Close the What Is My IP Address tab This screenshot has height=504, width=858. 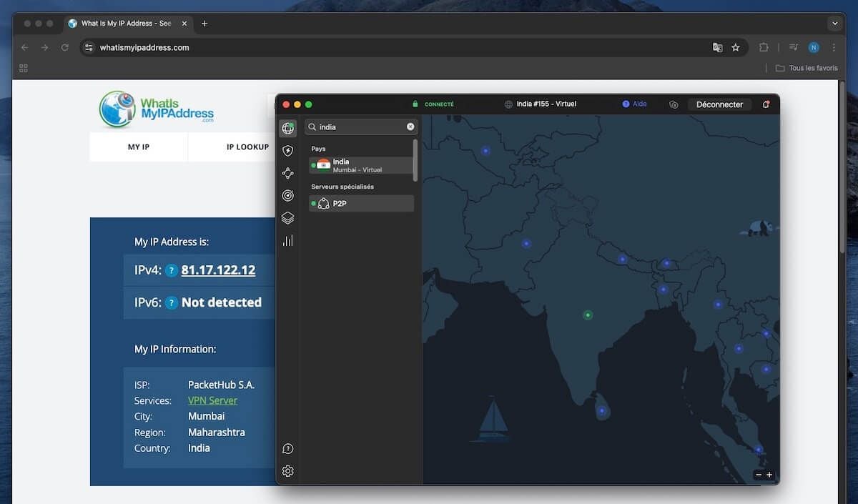pyautogui.click(x=184, y=24)
